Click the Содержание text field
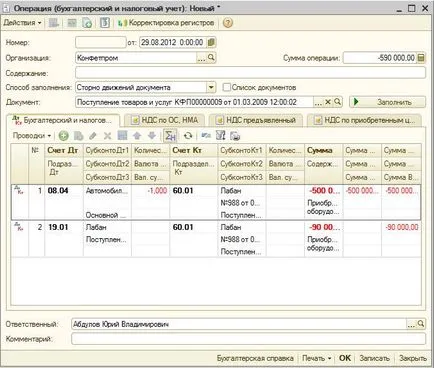This screenshot has height=368, width=434. (x=250, y=73)
